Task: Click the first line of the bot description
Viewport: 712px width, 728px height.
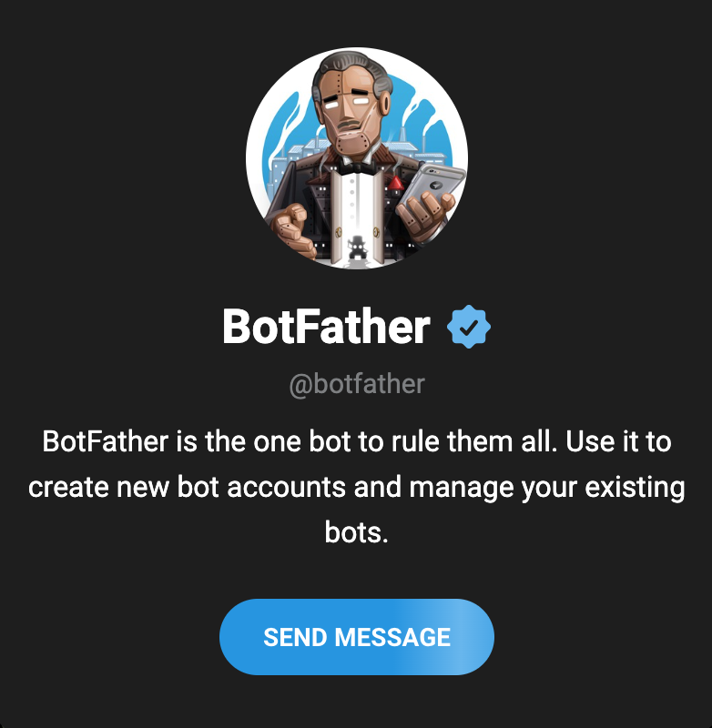Action: pyautogui.click(x=357, y=443)
